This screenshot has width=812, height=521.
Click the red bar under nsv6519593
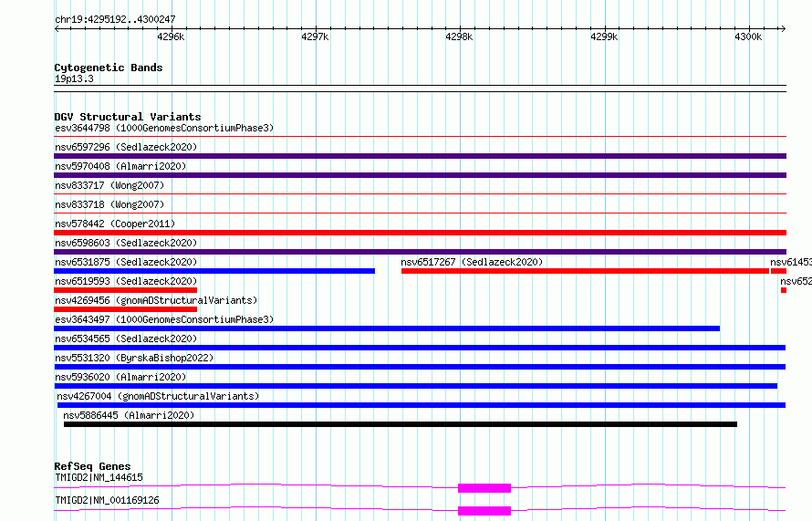point(125,290)
